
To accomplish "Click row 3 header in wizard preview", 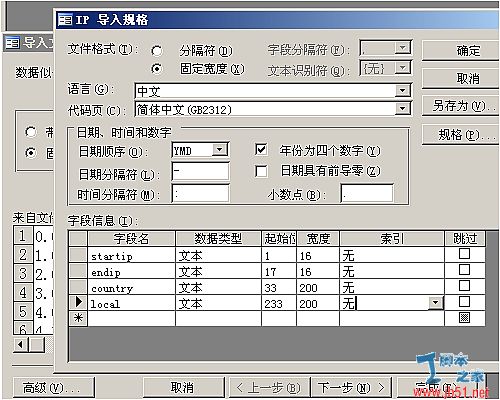I will [x=23, y=273].
